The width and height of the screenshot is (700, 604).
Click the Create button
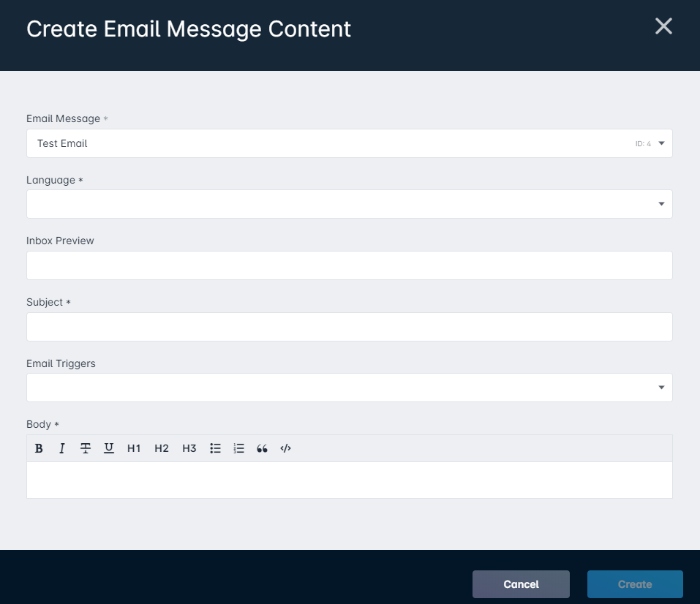click(x=635, y=584)
